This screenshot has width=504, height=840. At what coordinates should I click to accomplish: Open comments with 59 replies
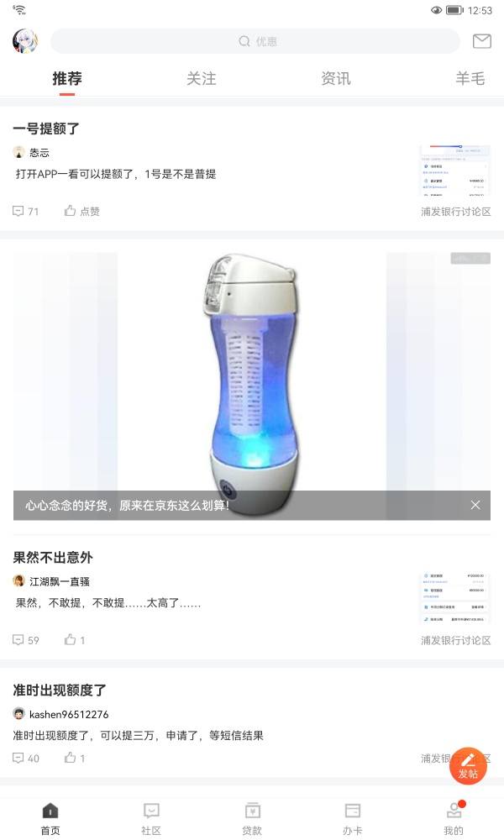pos(26,639)
